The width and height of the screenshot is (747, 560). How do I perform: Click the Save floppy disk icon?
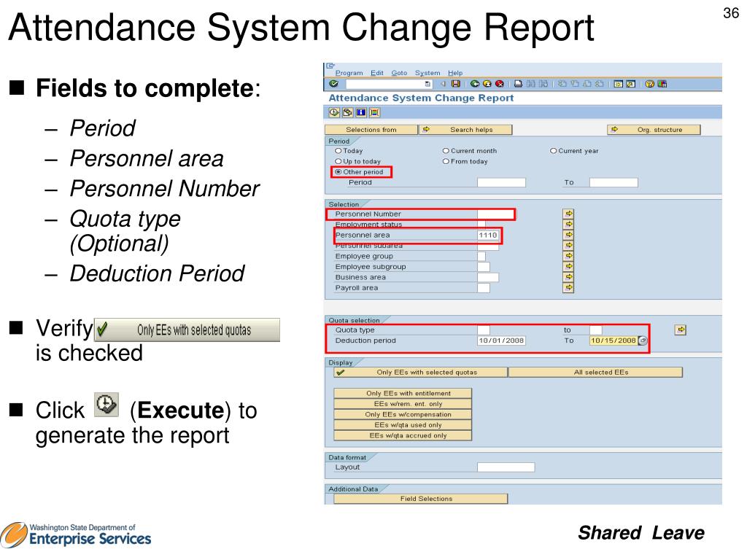pos(456,84)
